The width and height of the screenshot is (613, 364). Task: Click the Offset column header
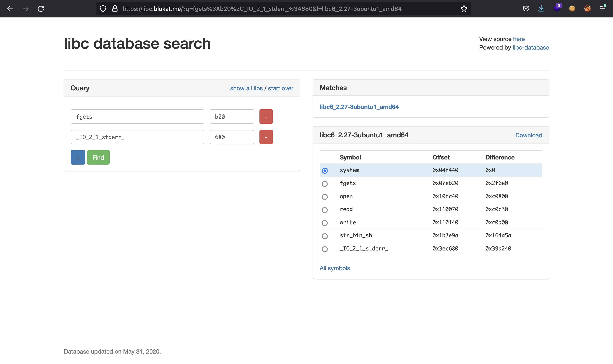[441, 158]
